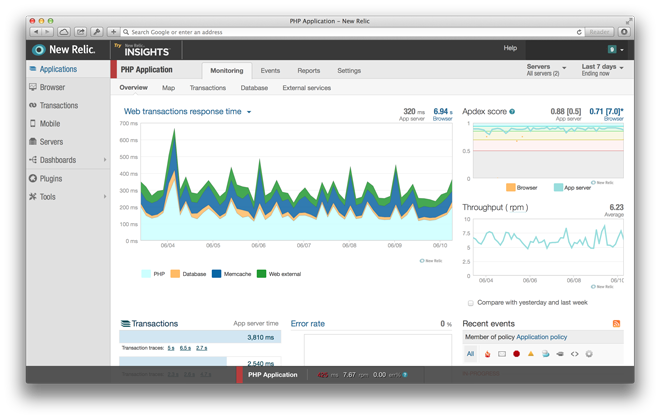Open the External services sub-tab
The image size is (660, 419).
coord(306,88)
